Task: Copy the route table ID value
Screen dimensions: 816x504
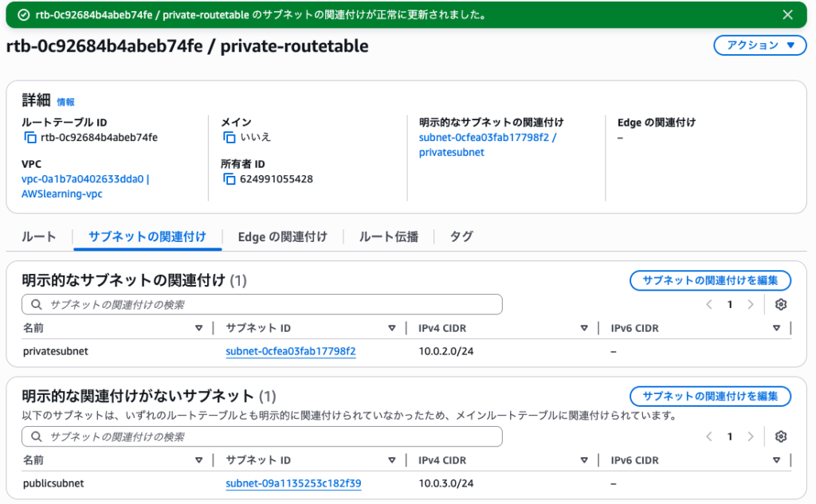Action: pyautogui.click(x=31, y=138)
